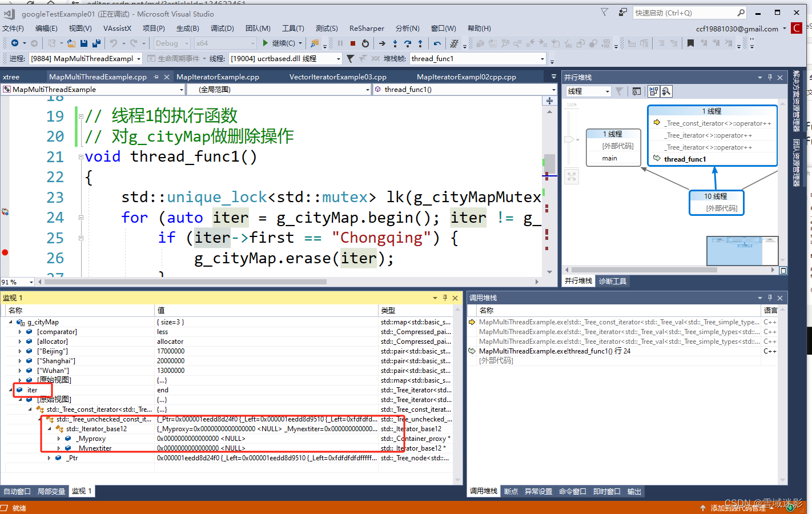Click the account avatar red C icon
Viewport: 812px width, 514px height.
(797, 28)
